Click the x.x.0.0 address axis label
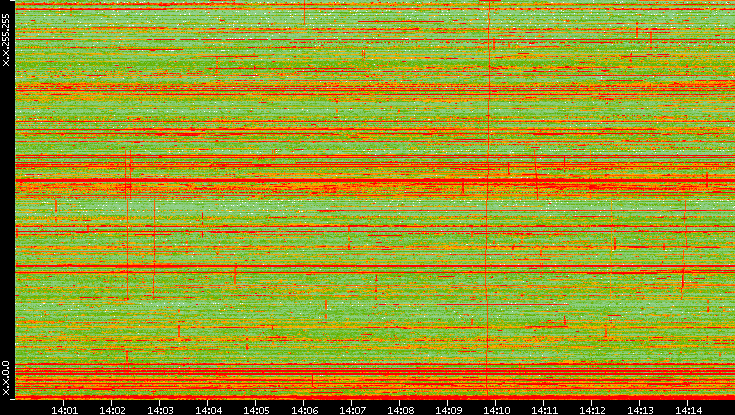This screenshot has height=415, width=735. (6, 378)
